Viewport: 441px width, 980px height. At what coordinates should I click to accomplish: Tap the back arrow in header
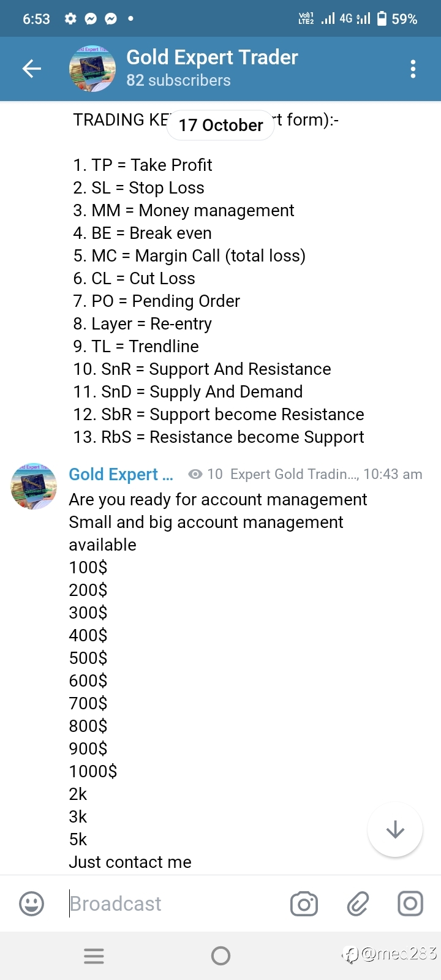(x=32, y=69)
